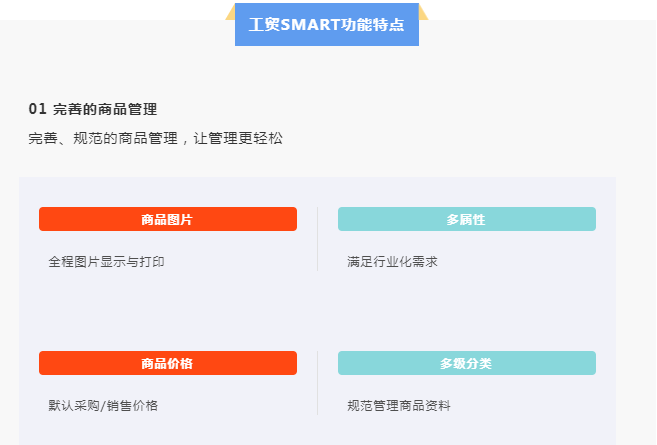Click the left yellow ribbon fold of banner
This screenshot has width=657, height=445.
(x=230, y=13)
